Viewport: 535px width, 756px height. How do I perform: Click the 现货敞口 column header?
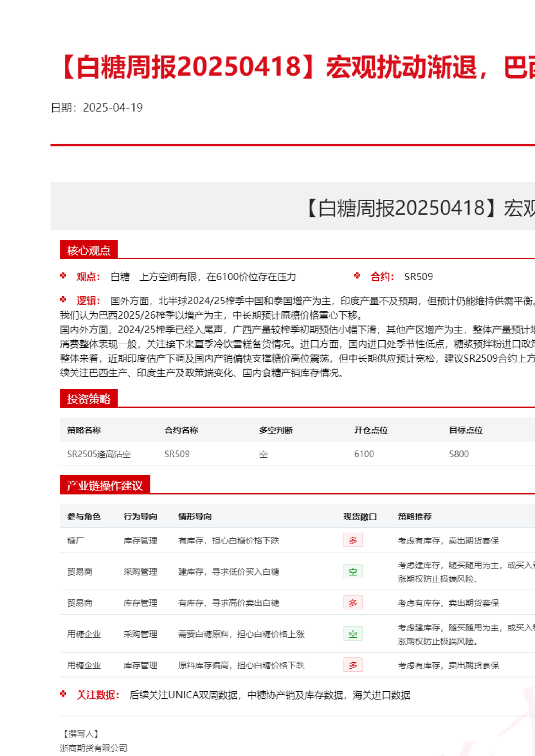(x=360, y=517)
